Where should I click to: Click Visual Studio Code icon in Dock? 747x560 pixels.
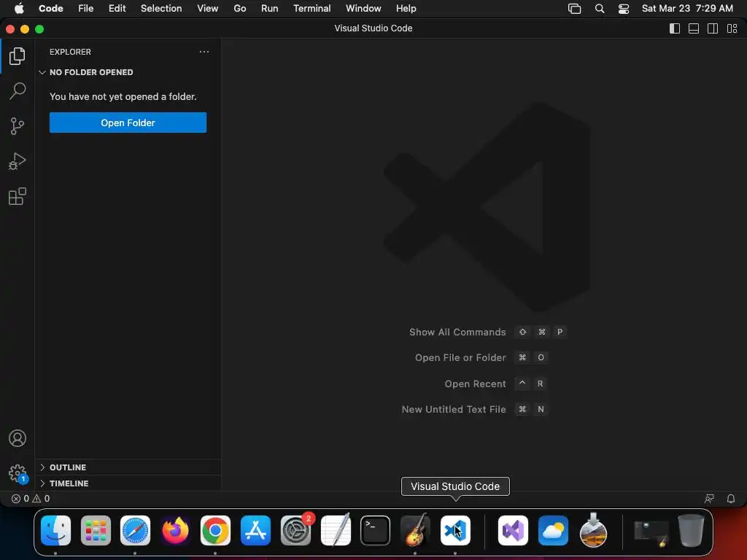[x=455, y=531]
